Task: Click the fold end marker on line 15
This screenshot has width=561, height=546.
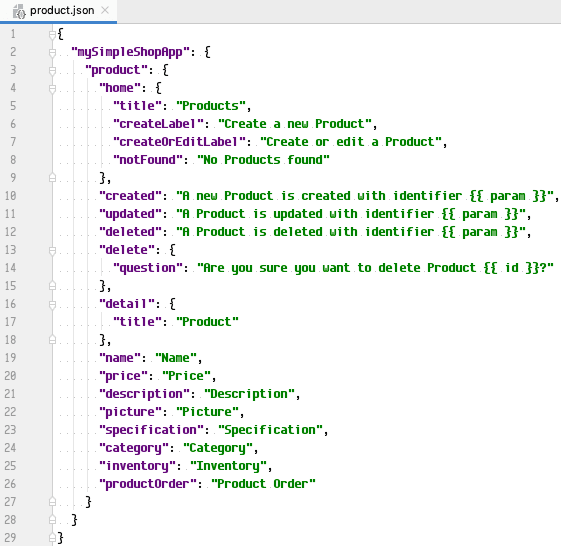Action: click(x=52, y=286)
